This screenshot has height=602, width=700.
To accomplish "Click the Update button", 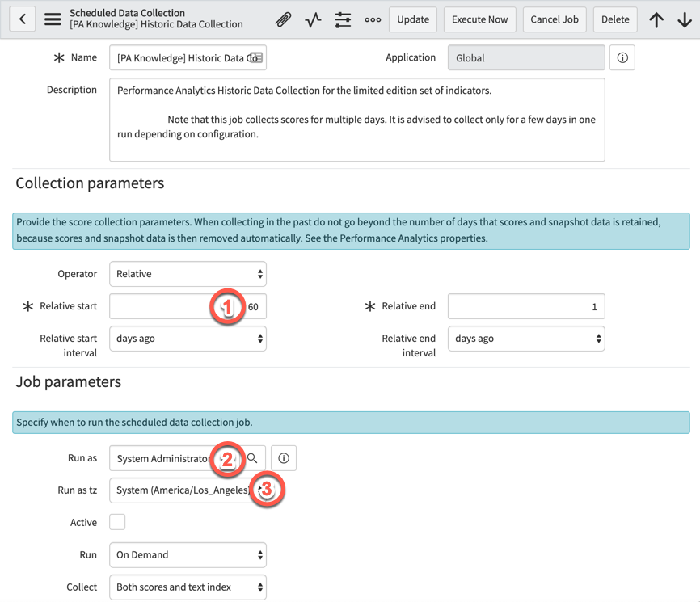I will pos(413,19).
